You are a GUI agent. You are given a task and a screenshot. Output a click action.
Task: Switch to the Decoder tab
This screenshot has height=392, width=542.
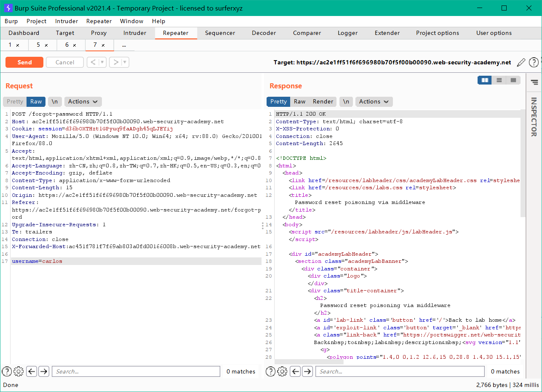click(x=264, y=33)
